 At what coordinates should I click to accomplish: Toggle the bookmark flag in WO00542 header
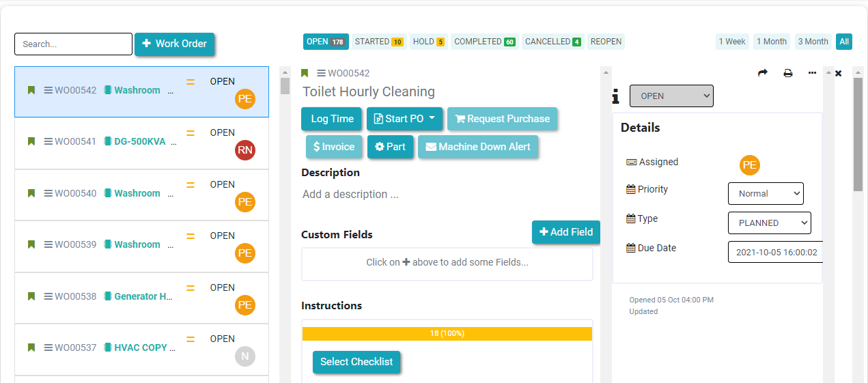tap(305, 73)
